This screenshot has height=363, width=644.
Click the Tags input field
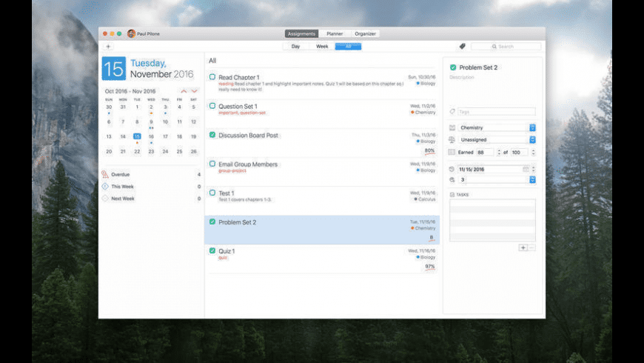coord(497,112)
